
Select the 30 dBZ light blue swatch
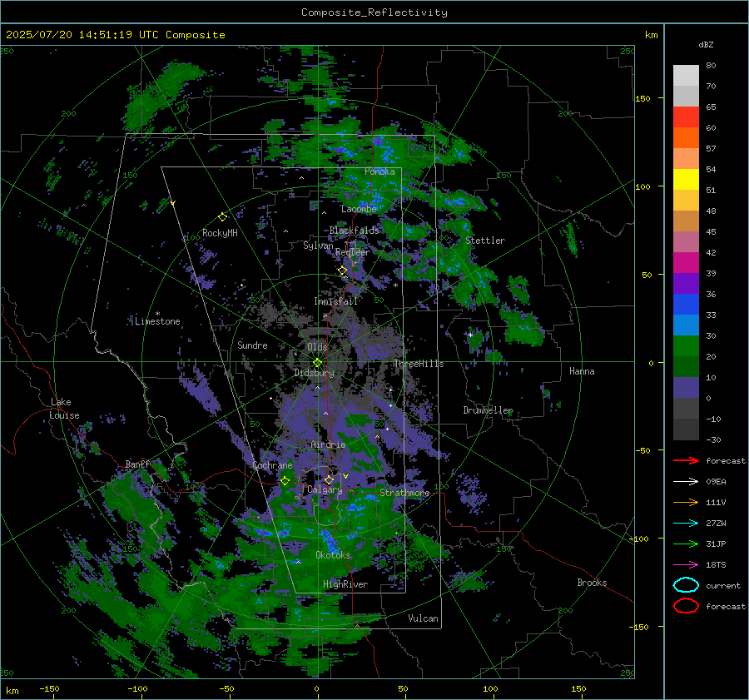[x=686, y=325]
